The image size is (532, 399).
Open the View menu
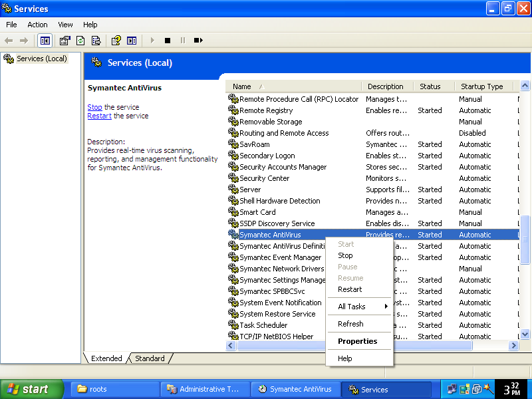(x=65, y=25)
